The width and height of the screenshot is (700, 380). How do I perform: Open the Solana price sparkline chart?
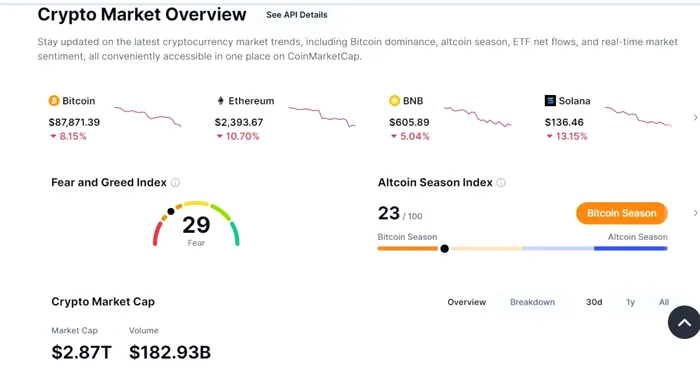point(638,117)
